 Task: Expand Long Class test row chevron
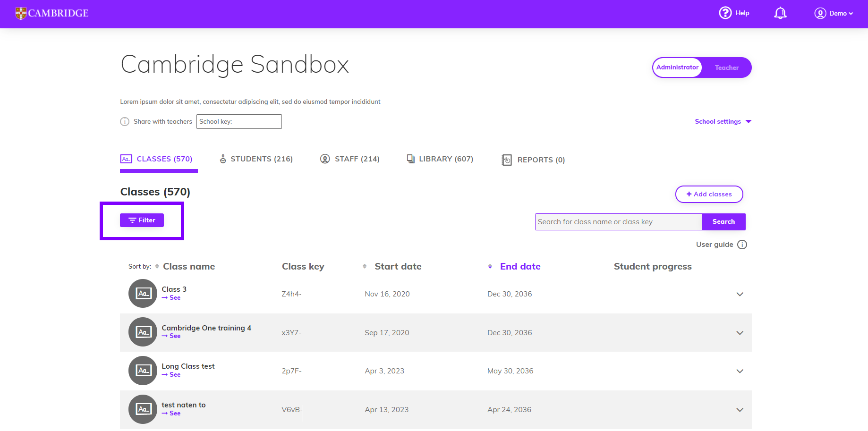coord(740,371)
